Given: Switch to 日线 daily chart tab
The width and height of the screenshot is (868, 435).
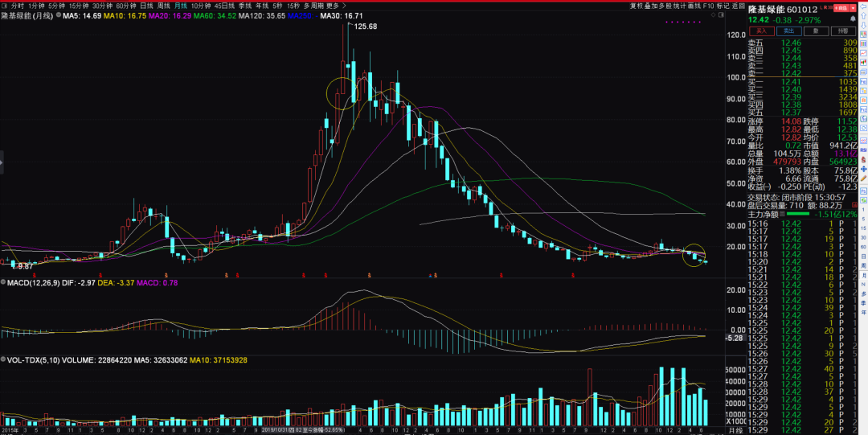Looking at the screenshot, I should (147, 6).
